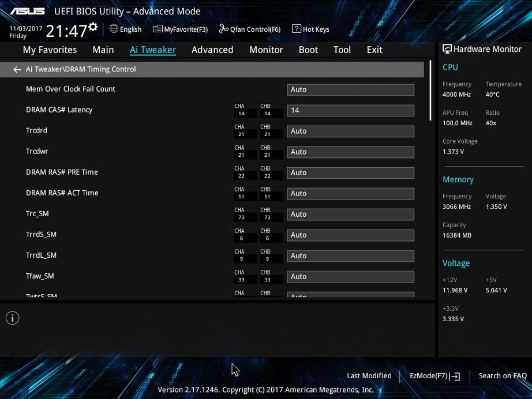Open the TrrdS_SM Auto field
The image size is (532, 399).
point(350,235)
